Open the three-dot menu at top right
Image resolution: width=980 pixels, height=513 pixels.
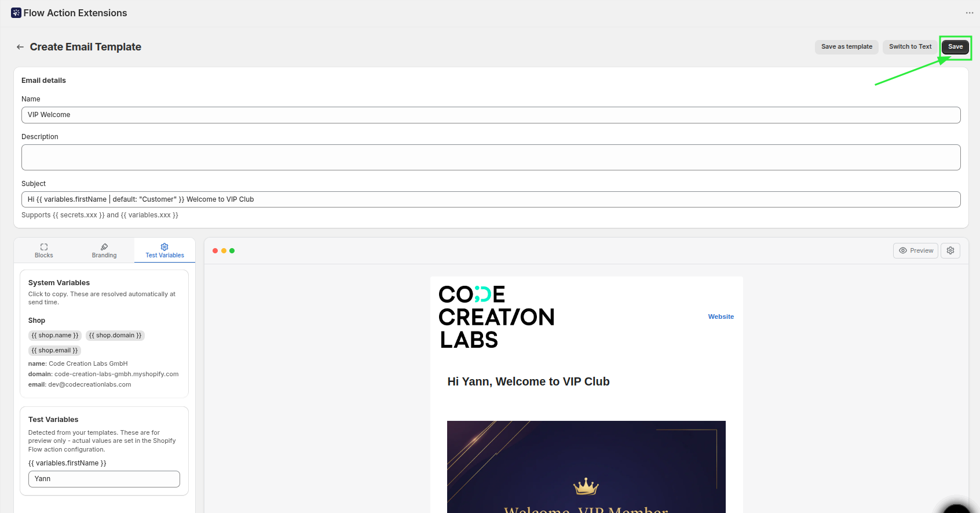[969, 13]
